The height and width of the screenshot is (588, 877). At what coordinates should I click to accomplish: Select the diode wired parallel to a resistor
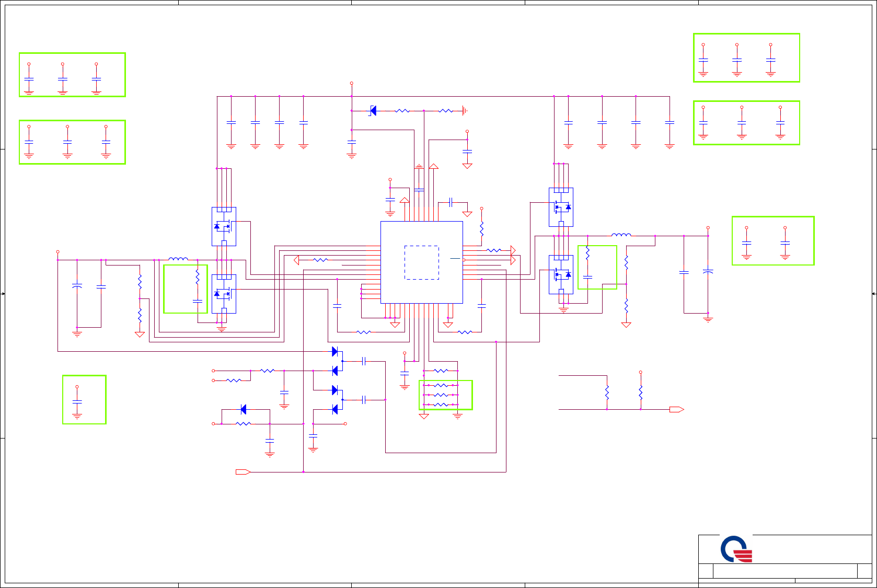[243, 409]
